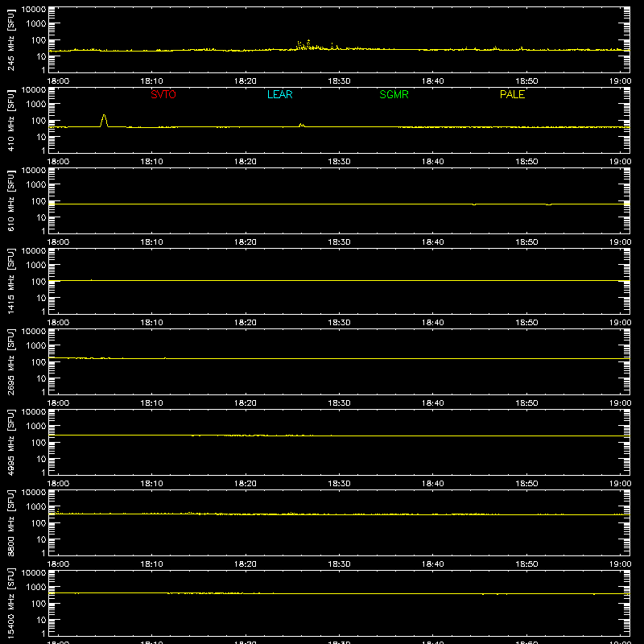Select the 245 MHz [SFU] axis title
The height and width of the screenshot is (644, 644).
[x=10, y=40]
